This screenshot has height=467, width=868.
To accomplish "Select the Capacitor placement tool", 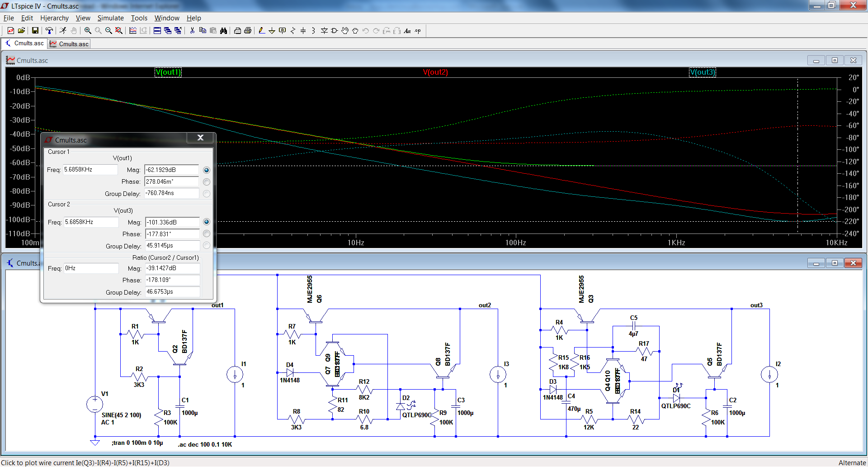I will (x=303, y=31).
